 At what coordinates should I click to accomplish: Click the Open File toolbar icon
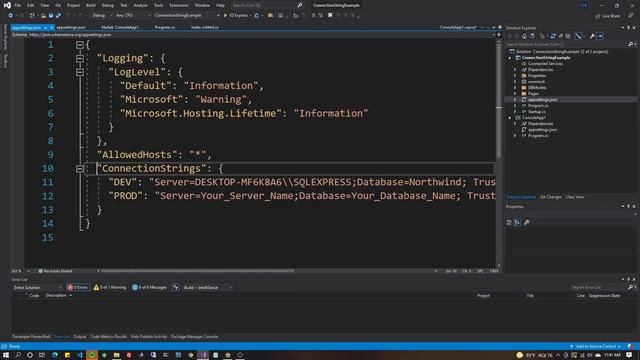tap(43, 16)
